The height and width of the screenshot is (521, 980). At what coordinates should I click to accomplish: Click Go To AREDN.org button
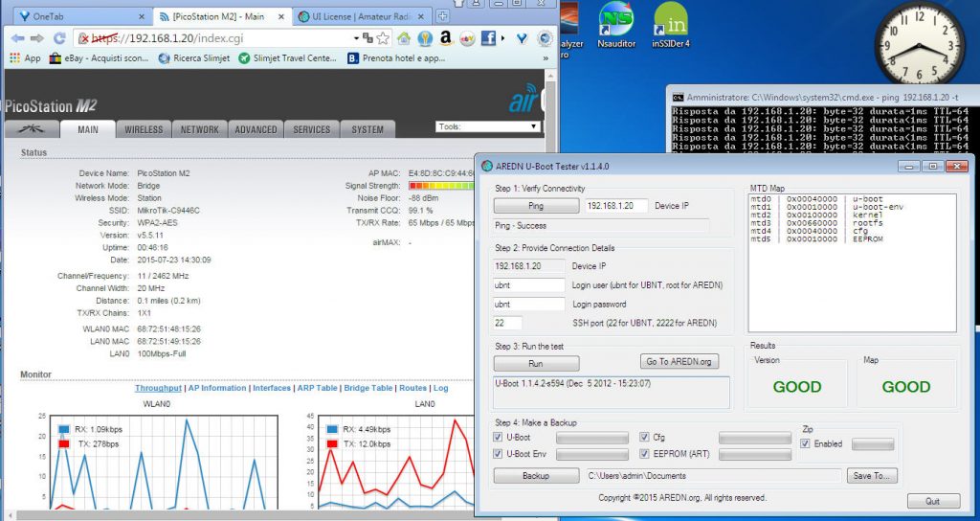pos(679,361)
